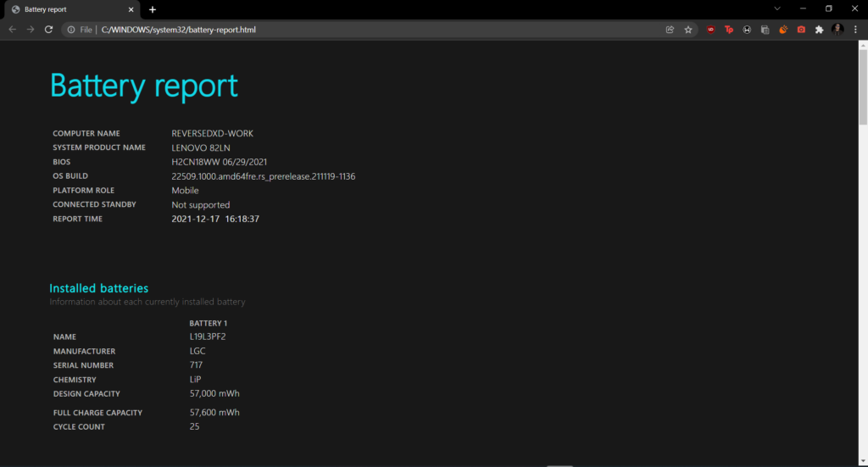868x467 pixels.
Task: Bookmark this page with the star icon
Action: pyautogui.click(x=688, y=30)
